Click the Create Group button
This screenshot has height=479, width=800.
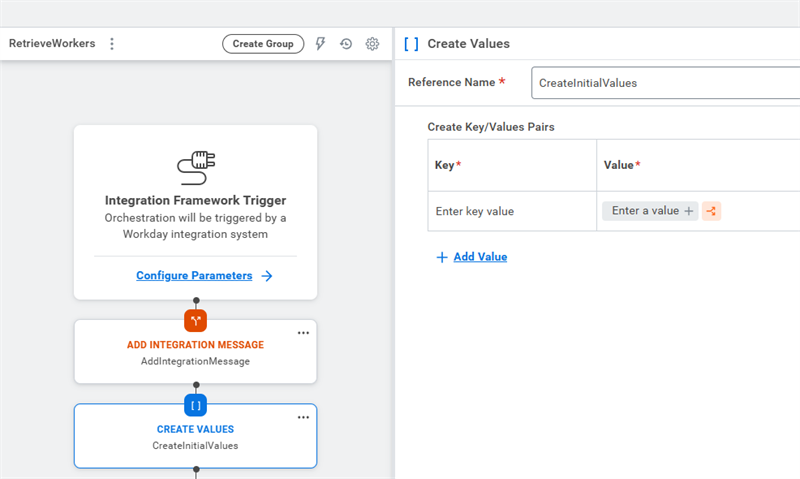263,44
